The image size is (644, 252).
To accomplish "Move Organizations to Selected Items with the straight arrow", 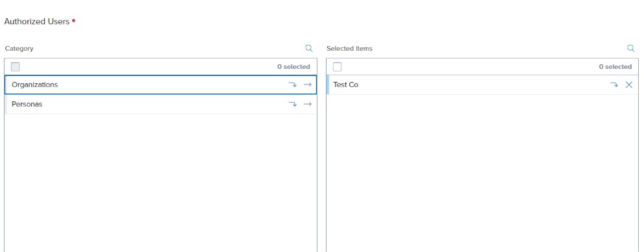I will [307, 84].
